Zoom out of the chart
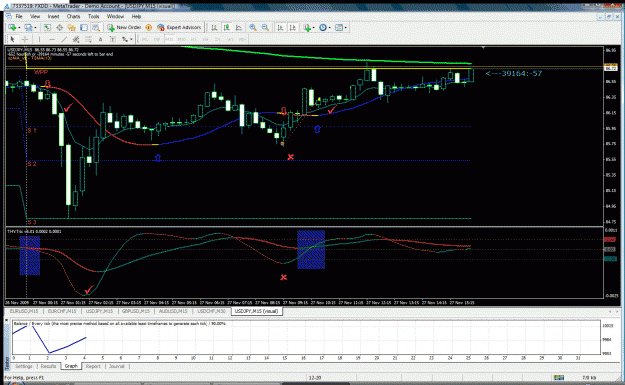The image size is (625, 385). (x=265, y=27)
